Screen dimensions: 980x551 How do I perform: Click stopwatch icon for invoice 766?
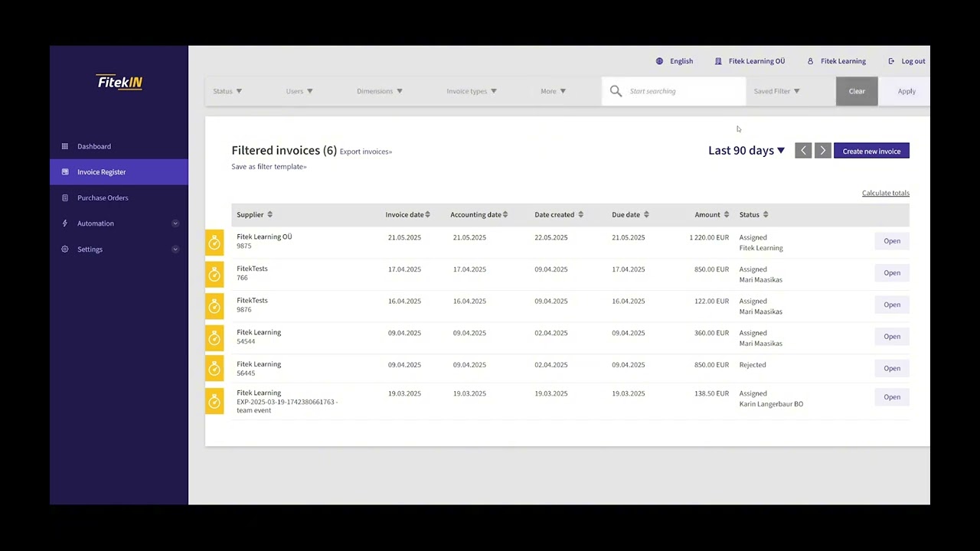pyautogui.click(x=214, y=273)
